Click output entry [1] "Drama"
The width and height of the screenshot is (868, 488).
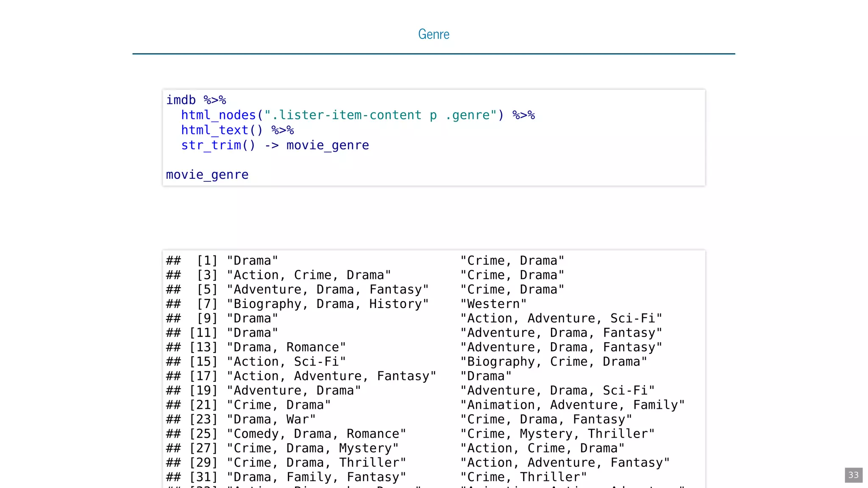click(252, 261)
